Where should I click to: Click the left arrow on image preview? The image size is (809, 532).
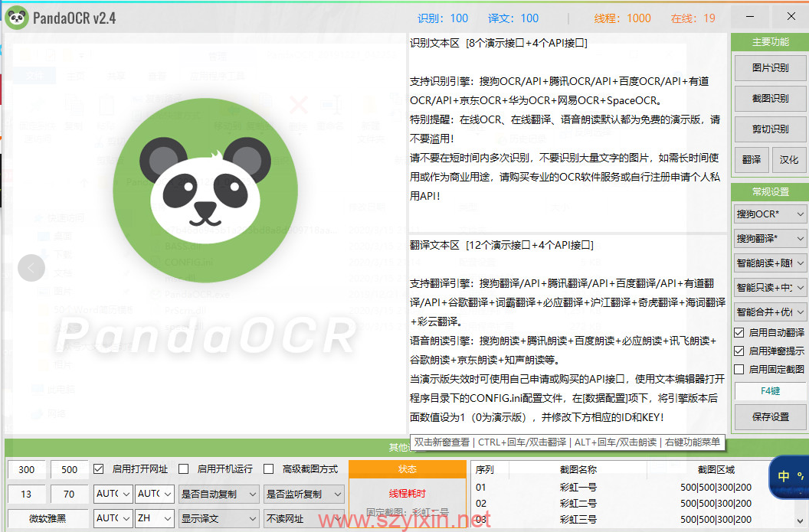[31, 268]
